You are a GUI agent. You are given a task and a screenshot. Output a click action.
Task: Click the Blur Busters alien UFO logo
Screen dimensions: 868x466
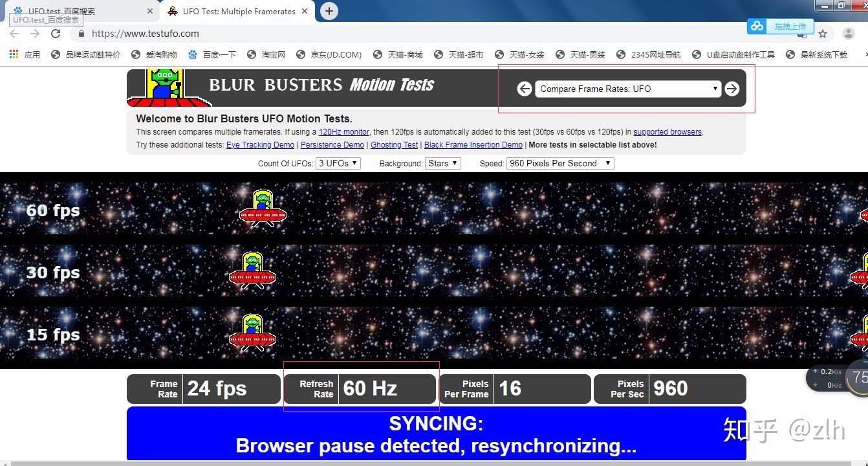[x=168, y=87]
